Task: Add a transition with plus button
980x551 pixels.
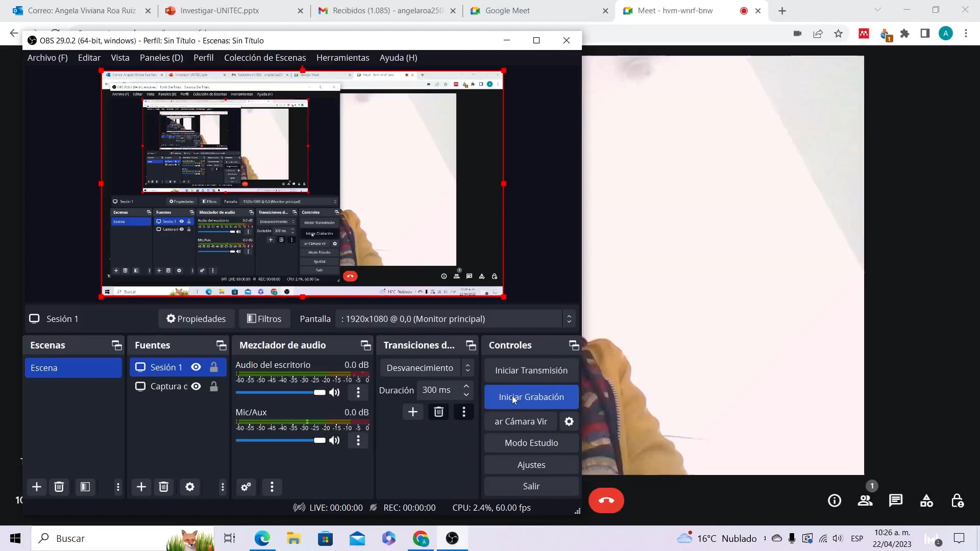Action: [x=413, y=412]
